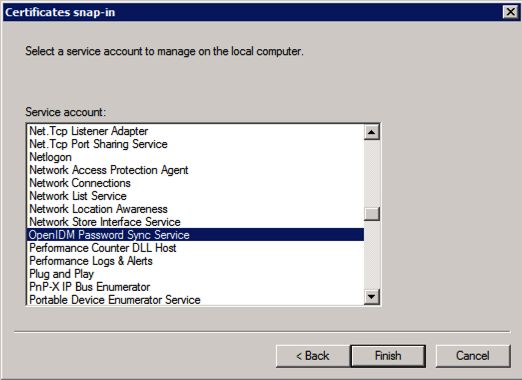The height and width of the screenshot is (380, 522).
Task: Select Network Access Protection Agent
Action: coord(195,170)
